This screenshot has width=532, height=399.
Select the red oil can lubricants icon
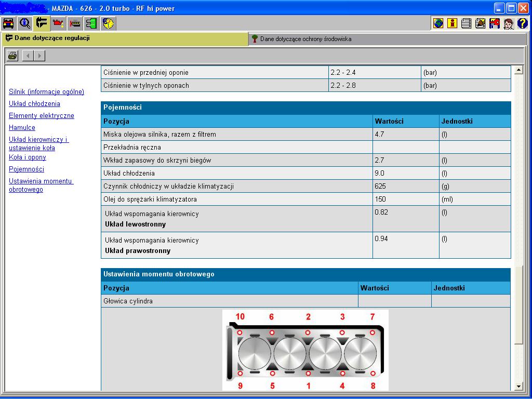[58, 23]
